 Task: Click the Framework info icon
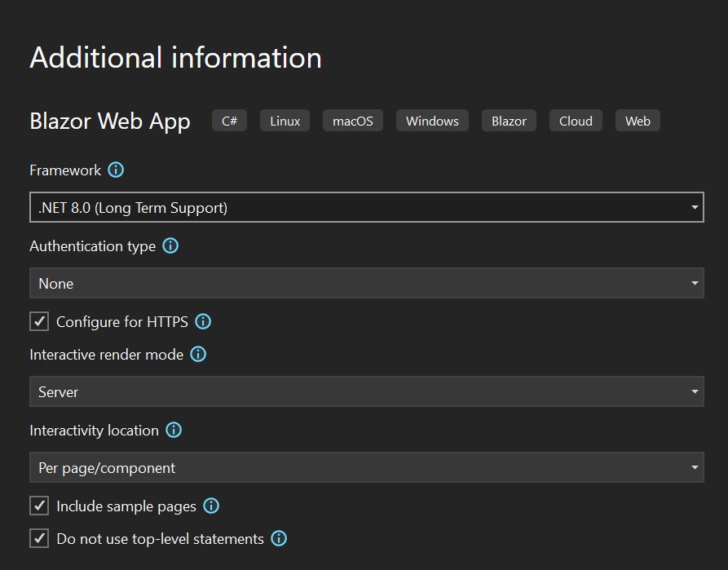click(x=116, y=170)
